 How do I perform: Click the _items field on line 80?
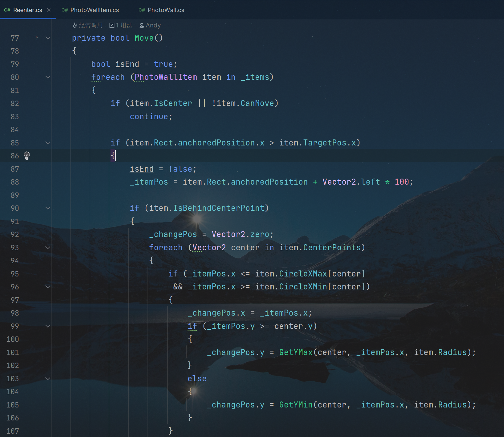(x=255, y=77)
